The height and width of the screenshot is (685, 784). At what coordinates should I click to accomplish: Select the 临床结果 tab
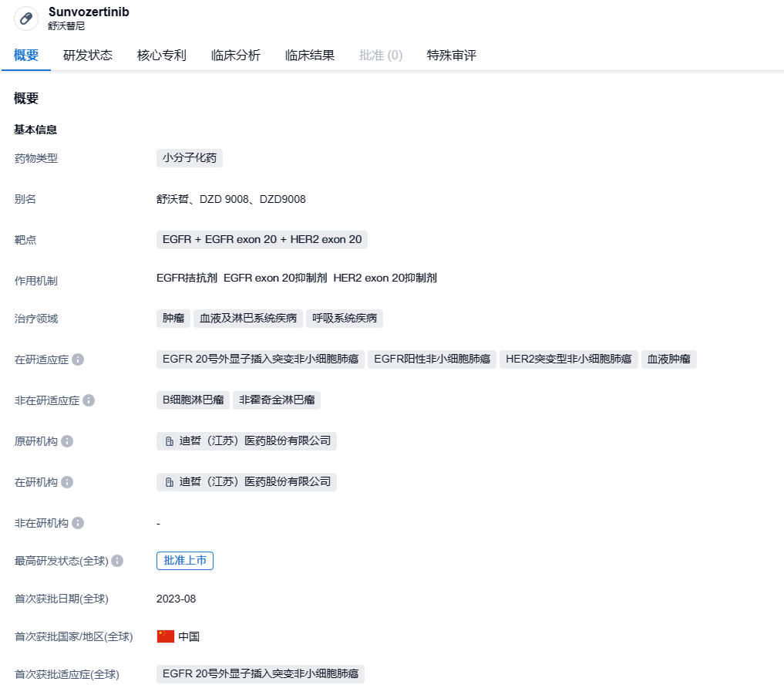[x=310, y=56]
